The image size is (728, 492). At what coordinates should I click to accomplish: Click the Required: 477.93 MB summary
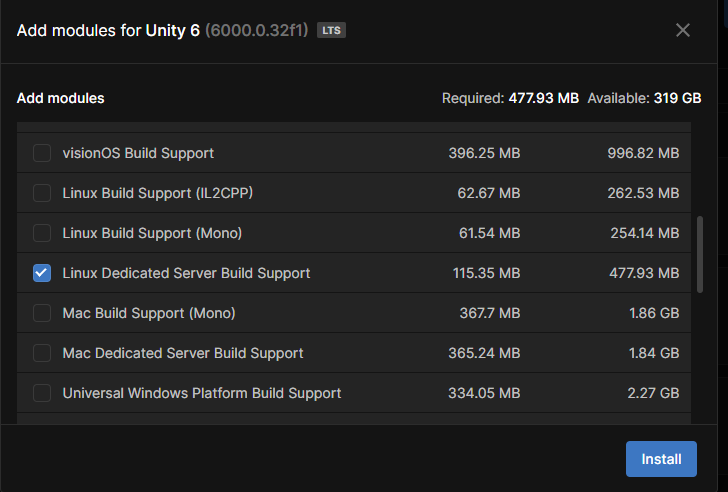pos(510,98)
